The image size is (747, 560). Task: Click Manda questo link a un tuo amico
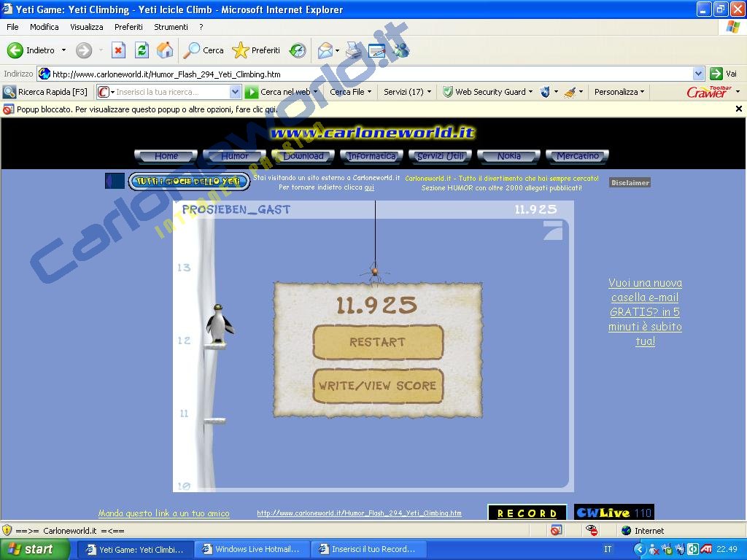(164, 513)
